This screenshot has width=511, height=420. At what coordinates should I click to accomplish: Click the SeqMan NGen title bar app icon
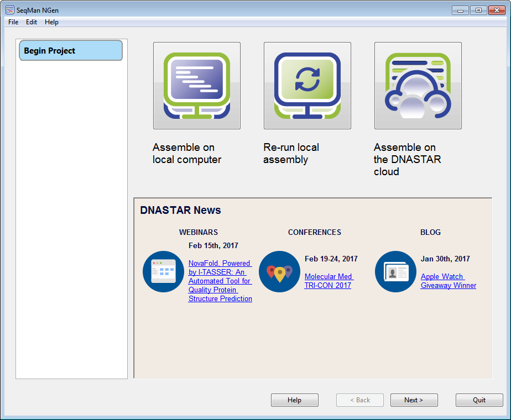coord(10,10)
